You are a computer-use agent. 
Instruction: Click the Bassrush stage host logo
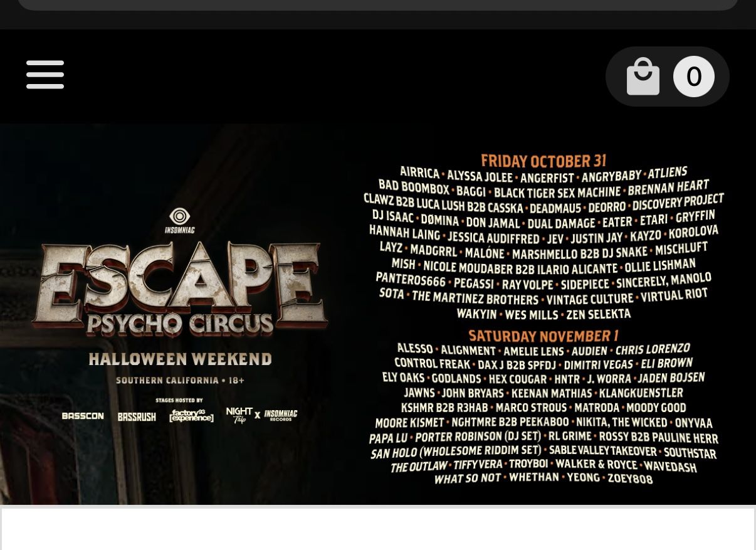(x=137, y=416)
